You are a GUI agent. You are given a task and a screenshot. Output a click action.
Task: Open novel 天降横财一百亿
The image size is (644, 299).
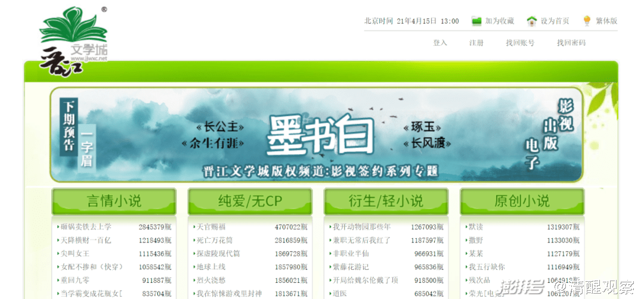(86, 240)
